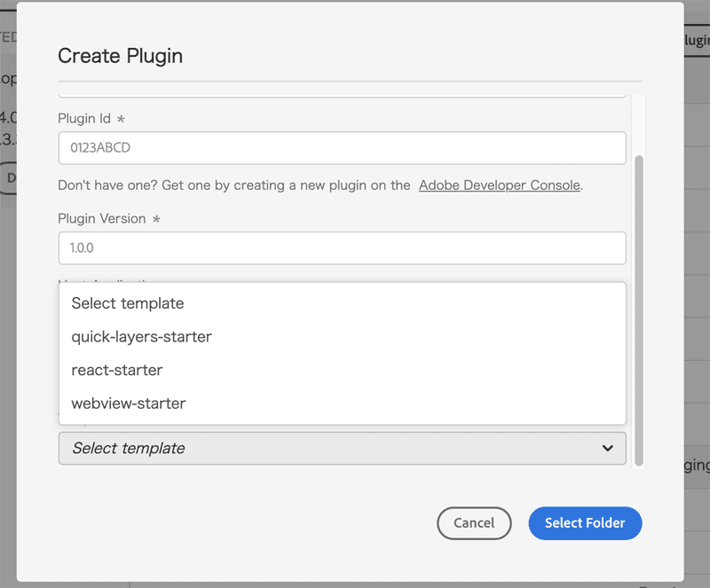Viewport: 710px width, 588px height.
Task: Click the partially hidden field above Plugin Id
Action: [342, 94]
